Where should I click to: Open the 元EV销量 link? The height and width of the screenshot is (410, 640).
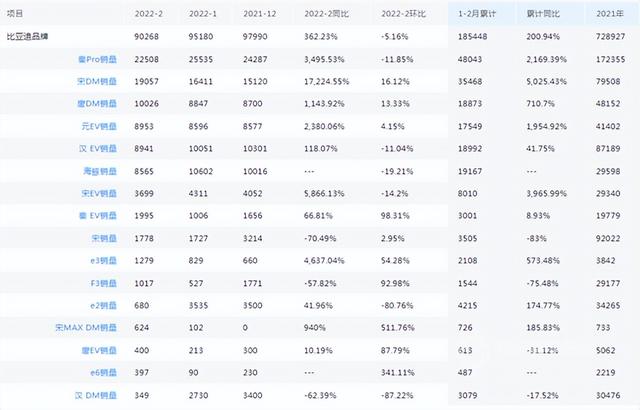99,126
